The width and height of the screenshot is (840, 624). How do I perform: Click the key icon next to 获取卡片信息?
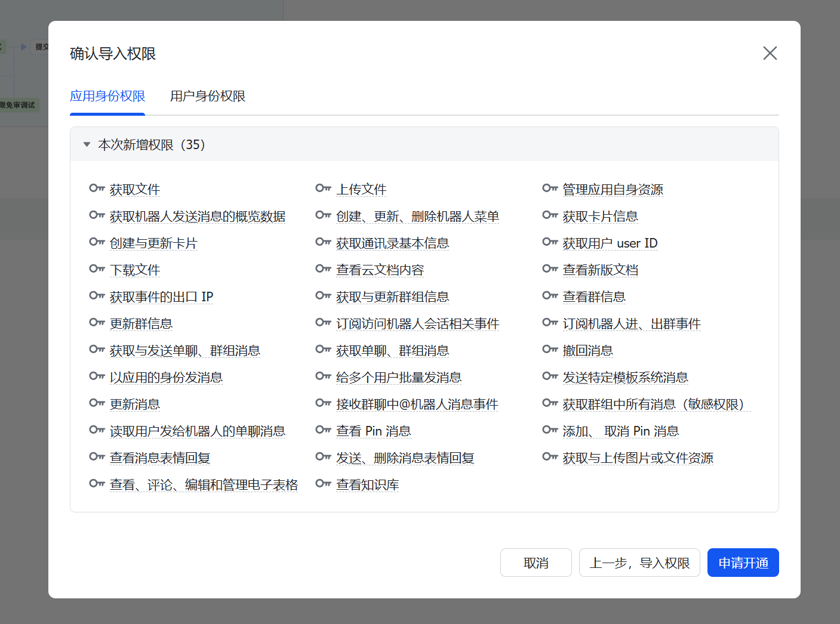550,215
